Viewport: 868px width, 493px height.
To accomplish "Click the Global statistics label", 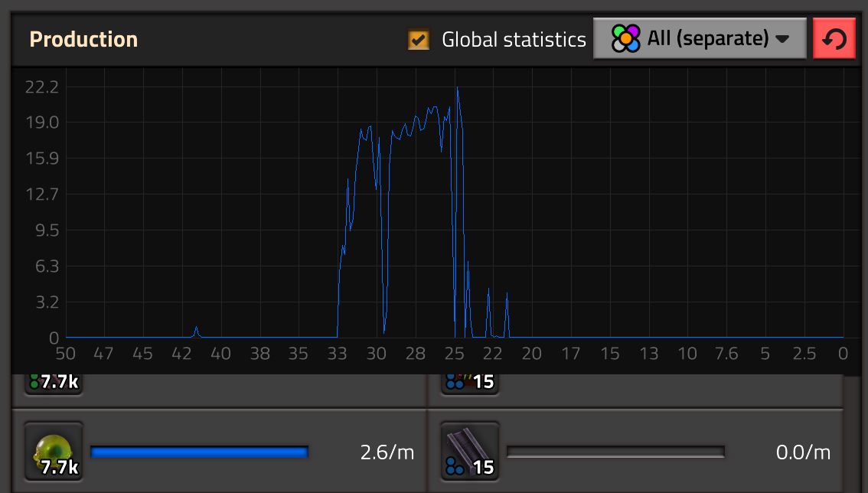I will coord(514,39).
